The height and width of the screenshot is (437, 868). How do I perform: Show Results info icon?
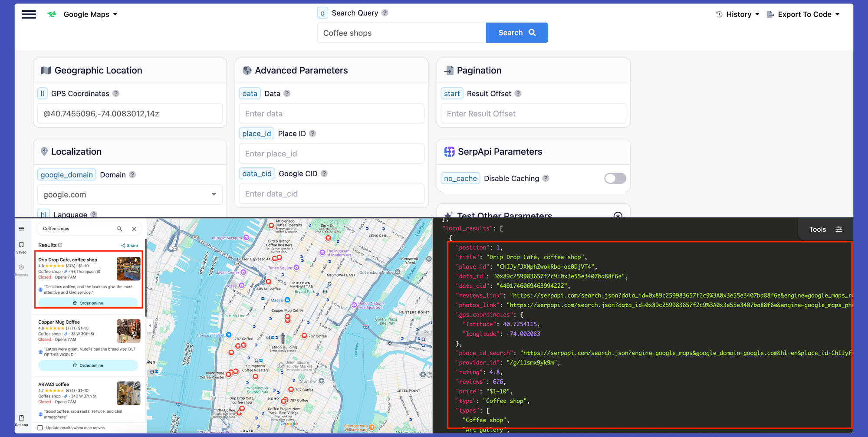60,245
